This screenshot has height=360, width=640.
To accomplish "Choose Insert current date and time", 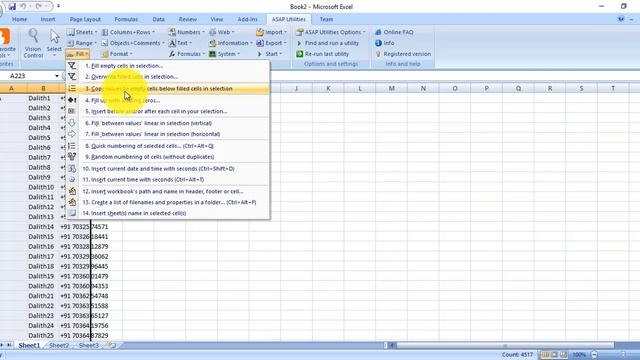I will (x=167, y=169).
